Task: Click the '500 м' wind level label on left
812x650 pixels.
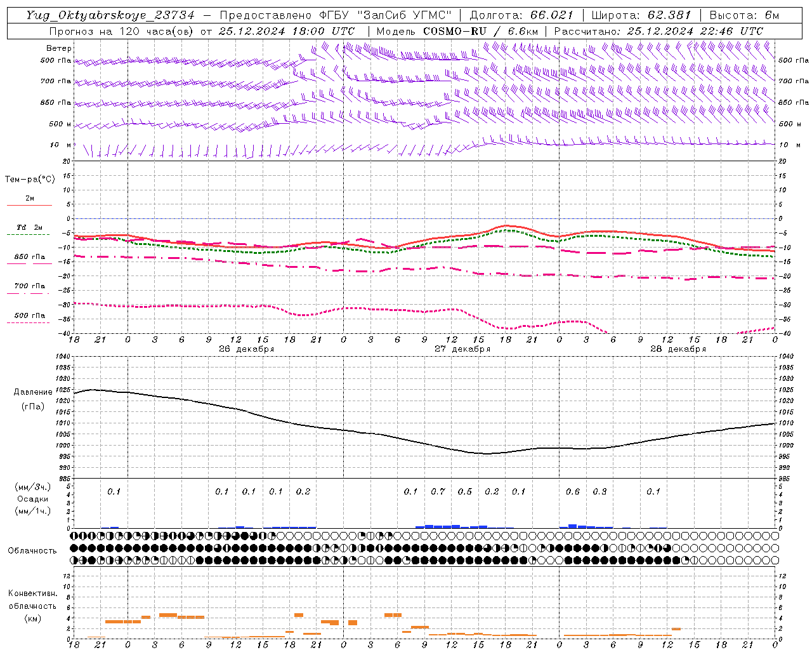Action: tap(60, 124)
